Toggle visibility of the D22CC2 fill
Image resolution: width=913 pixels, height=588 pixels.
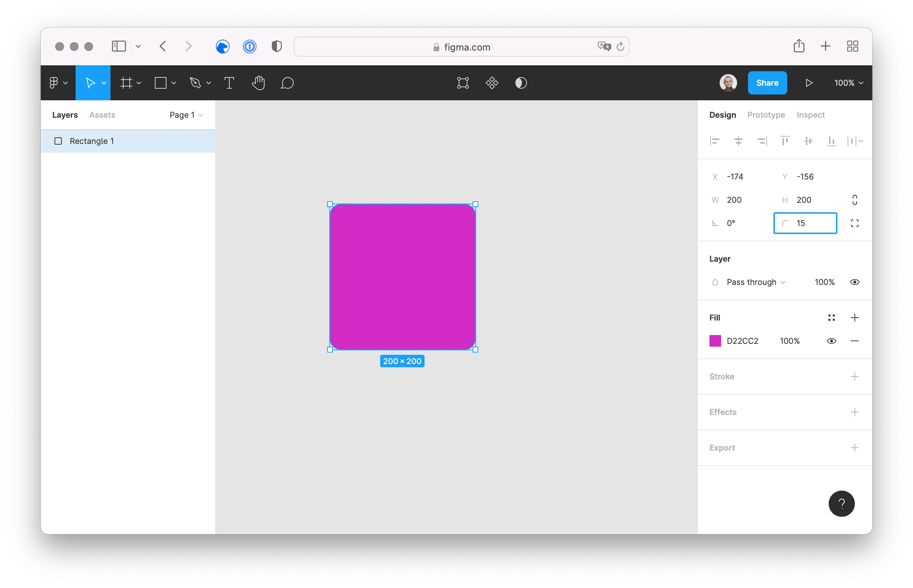point(831,341)
